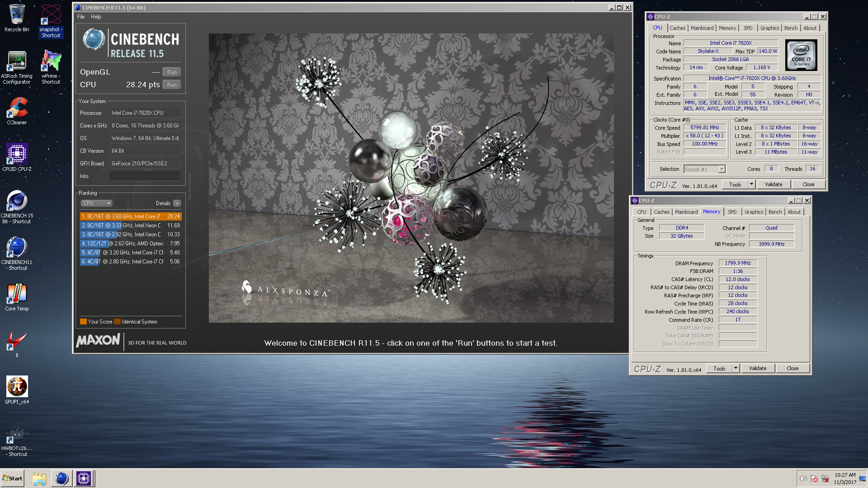Open the Core Temp desktop icon
This screenshot has height=488, width=868.
coord(17,297)
